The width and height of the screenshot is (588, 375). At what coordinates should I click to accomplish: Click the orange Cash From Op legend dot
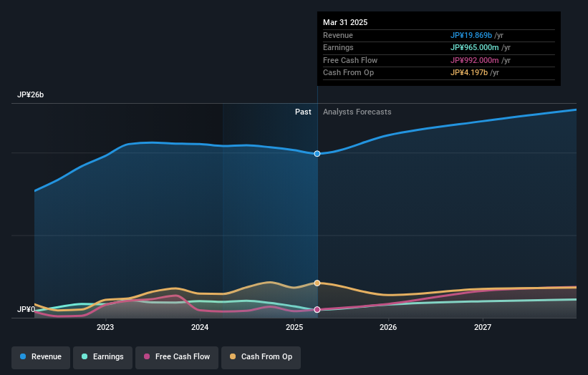coord(233,356)
